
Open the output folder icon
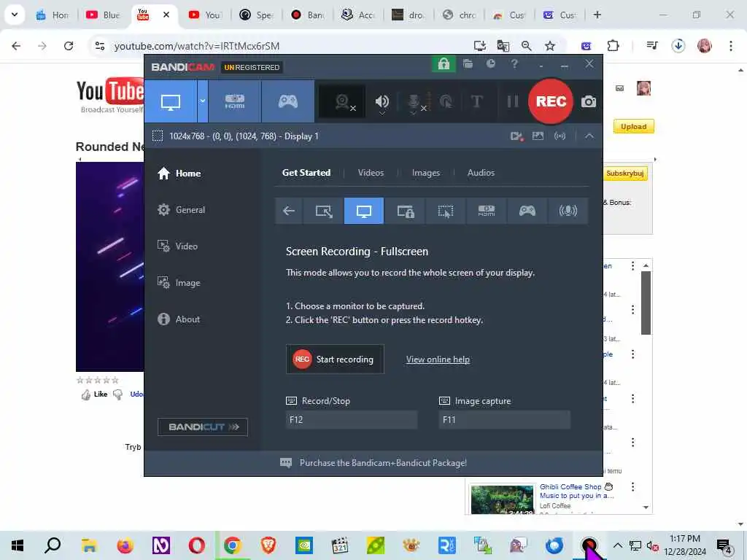coord(468,63)
